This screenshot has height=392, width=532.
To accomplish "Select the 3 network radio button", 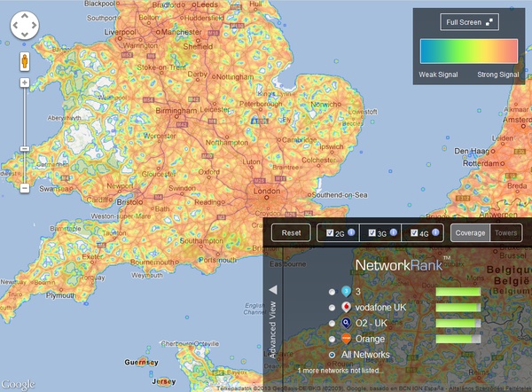I will click(x=332, y=292).
